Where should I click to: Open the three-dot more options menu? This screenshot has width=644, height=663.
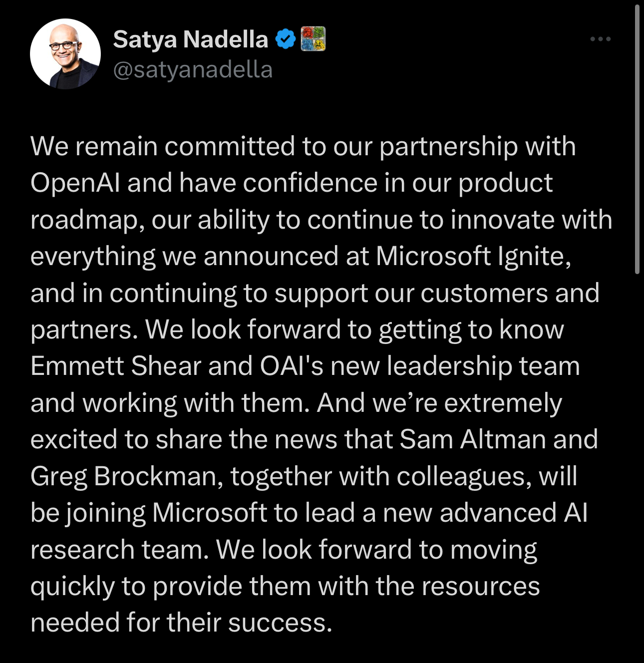[x=600, y=39]
